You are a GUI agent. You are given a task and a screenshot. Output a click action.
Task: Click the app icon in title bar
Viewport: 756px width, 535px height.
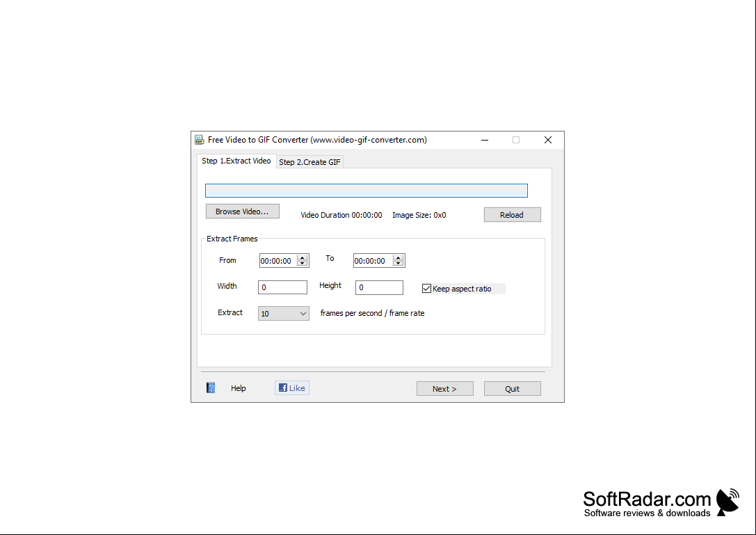(x=199, y=140)
